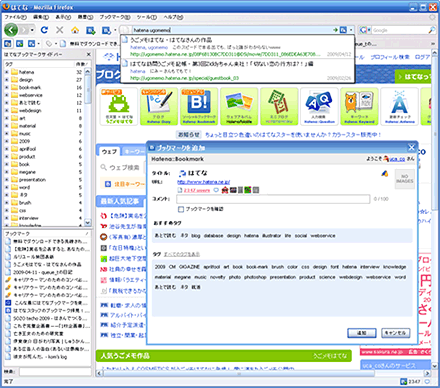The height and width of the screenshot is (388, 440).
Task: Click the comment input field
Action: [x=273, y=199]
